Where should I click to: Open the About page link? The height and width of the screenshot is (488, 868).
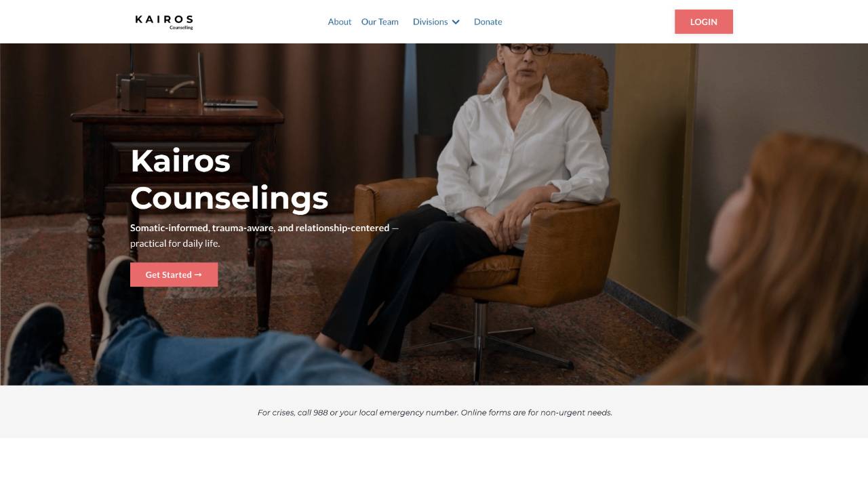click(339, 22)
